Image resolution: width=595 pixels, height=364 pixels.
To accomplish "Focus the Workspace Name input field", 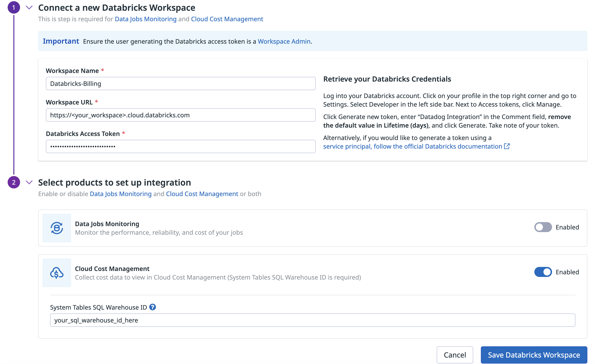I will (181, 83).
